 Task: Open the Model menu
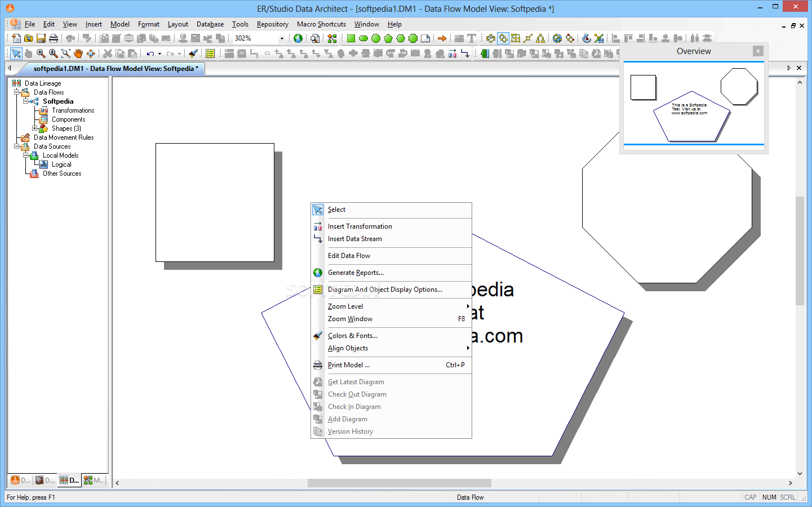coord(120,24)
